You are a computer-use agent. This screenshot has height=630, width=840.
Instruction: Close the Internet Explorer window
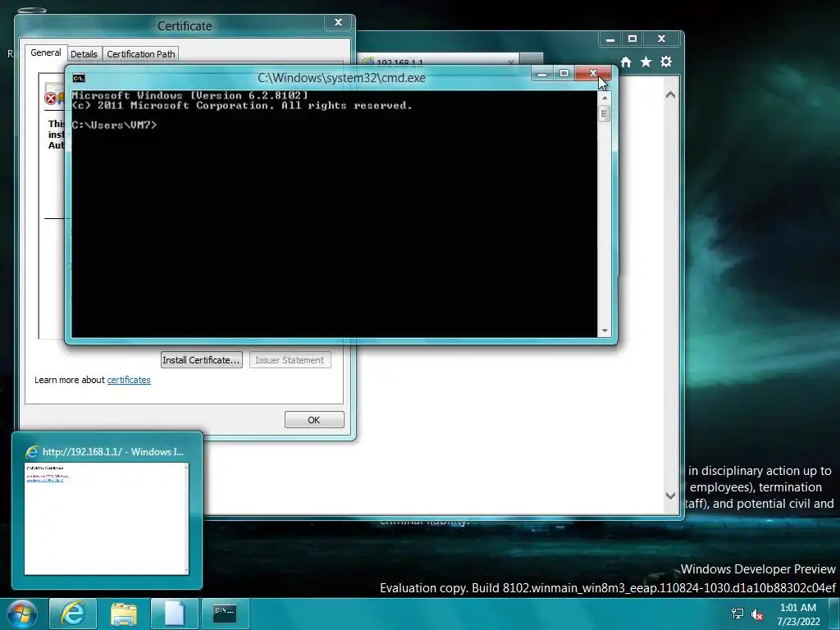662,39
